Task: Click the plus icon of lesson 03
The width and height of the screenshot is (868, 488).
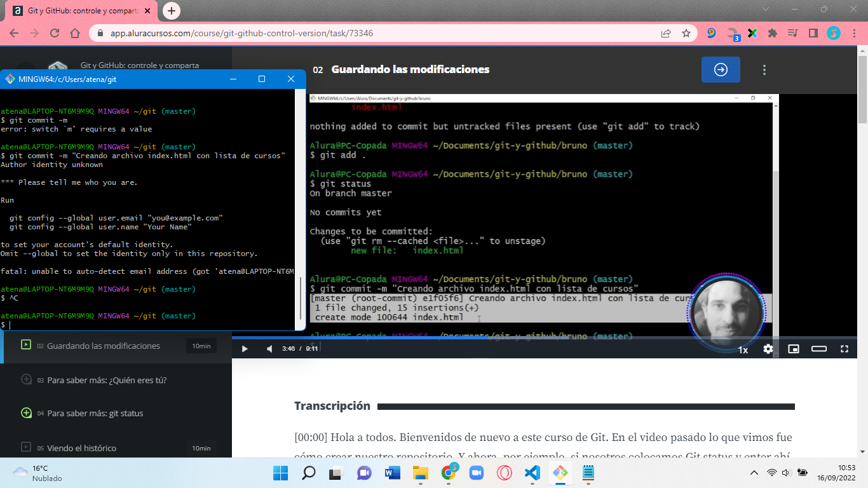Action: [x=26, y=379]
